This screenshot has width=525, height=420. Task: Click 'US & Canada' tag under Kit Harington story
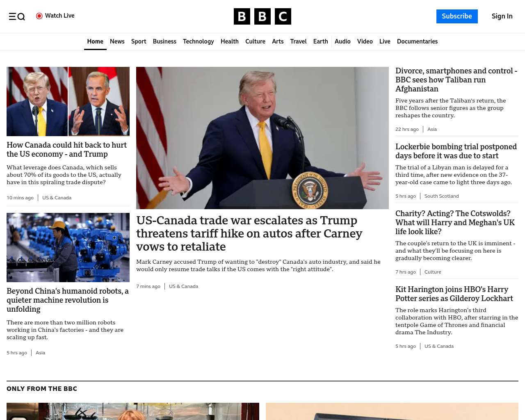click(x=439, y=346)
